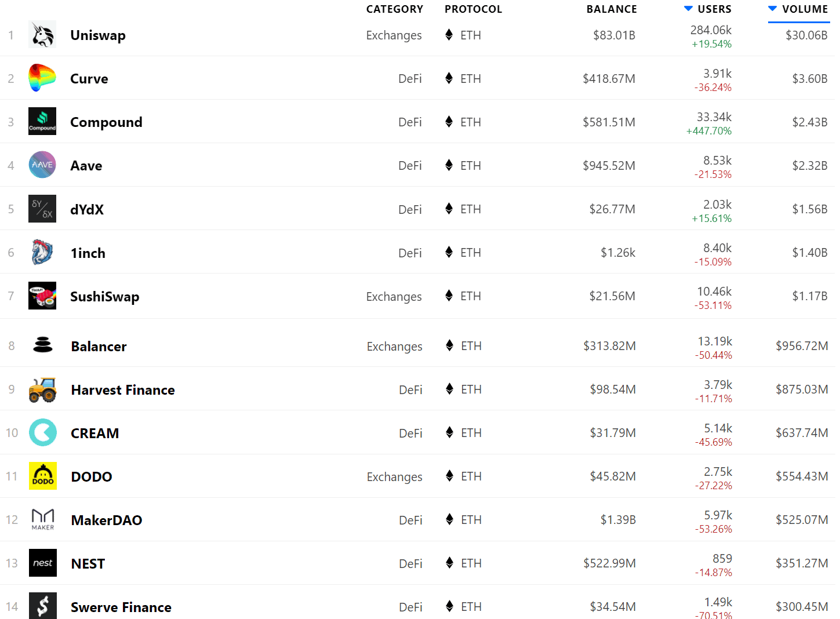840x619 pixels.
Task: Click the Balance column header
Action: [611, 9]
